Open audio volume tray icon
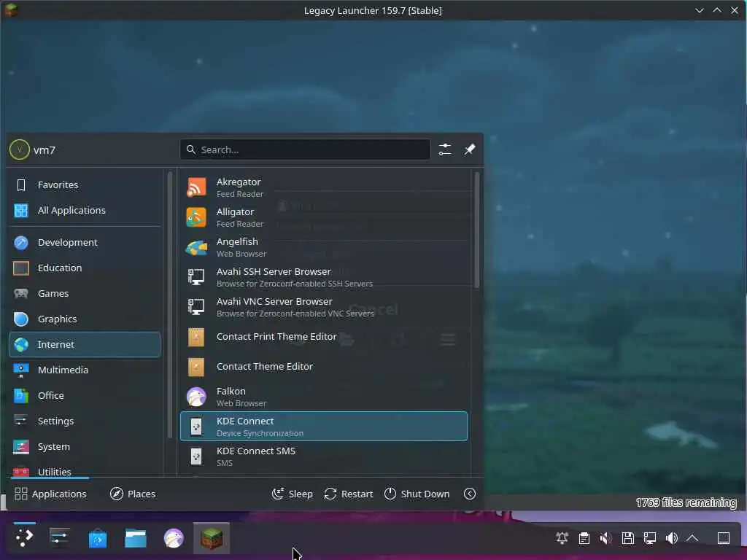Screen dimensions: 747x560 pyautogui.click(x=672, y=538)
